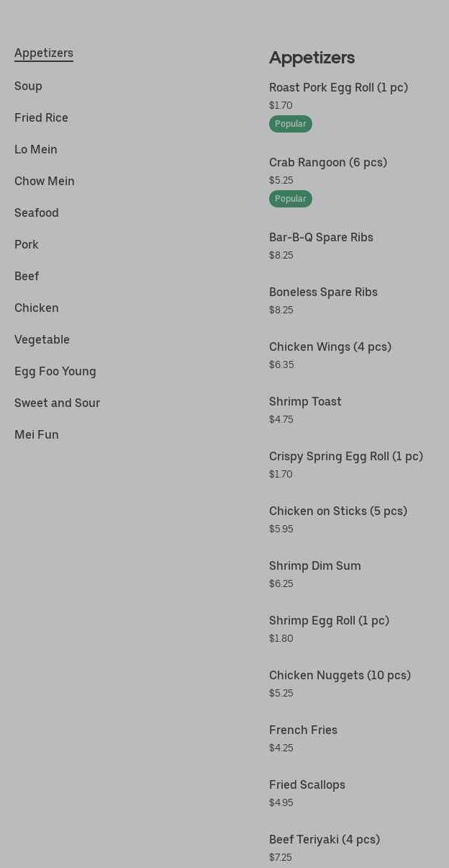Jump to Lo Mein section
This screenshot has width=449, height=868.
[x=36, y=150]
